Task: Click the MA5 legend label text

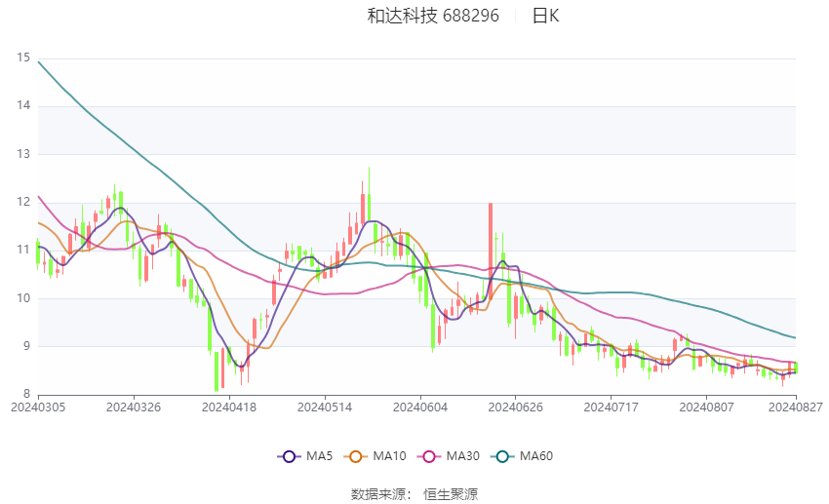Action: (x=319, y=456)
